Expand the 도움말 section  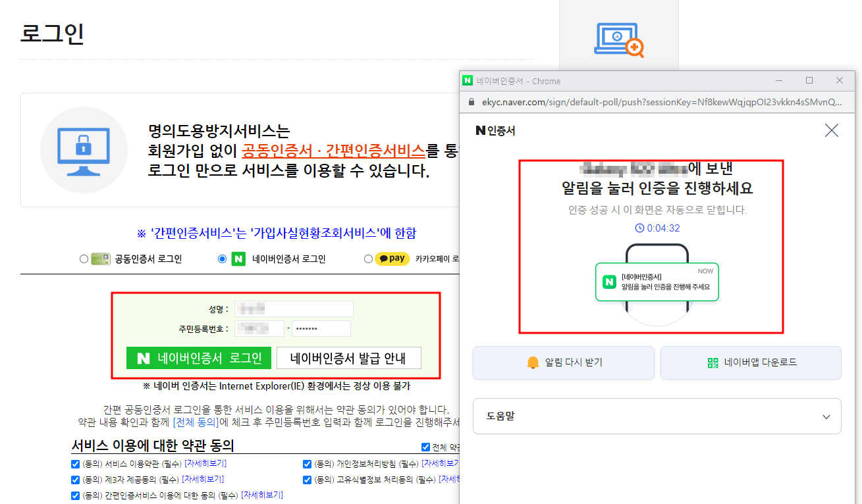657,416
